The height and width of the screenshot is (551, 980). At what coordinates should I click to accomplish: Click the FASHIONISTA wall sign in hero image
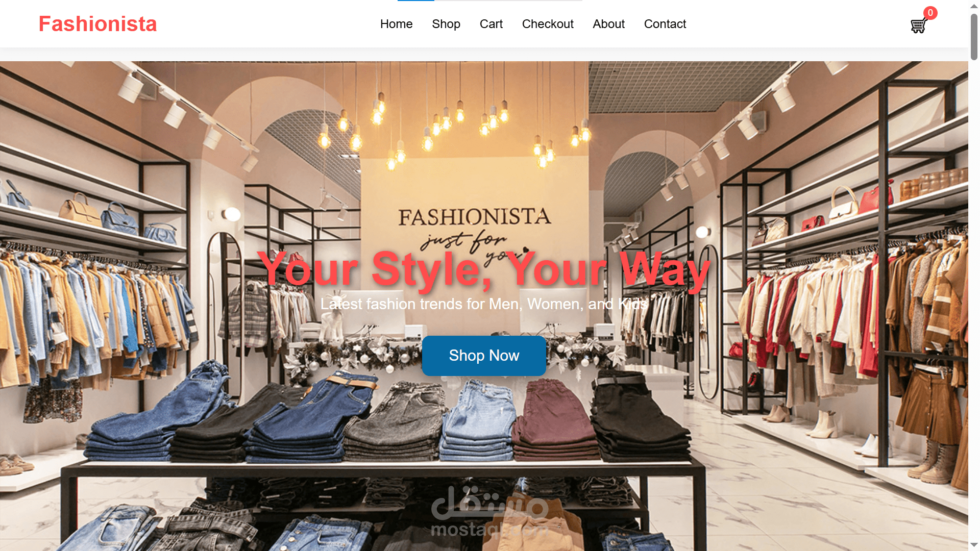pos(475,218)
